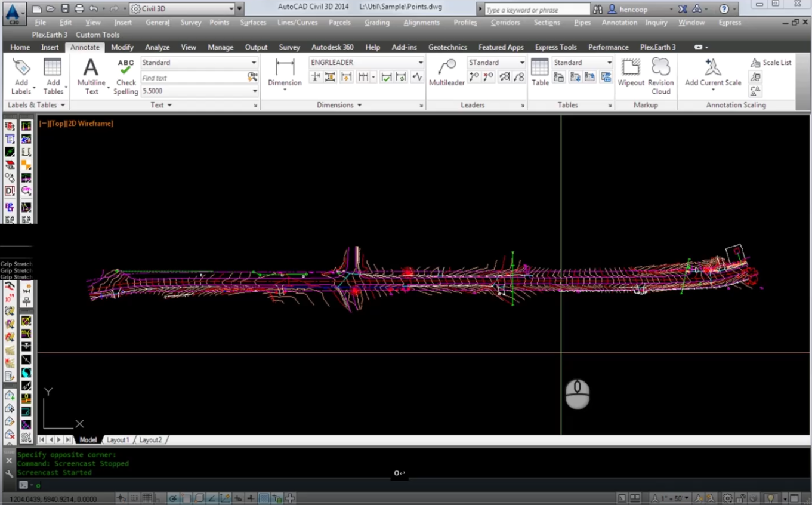Click the Find text search icon
The image size is (812, 505).
tap(252, 77)
